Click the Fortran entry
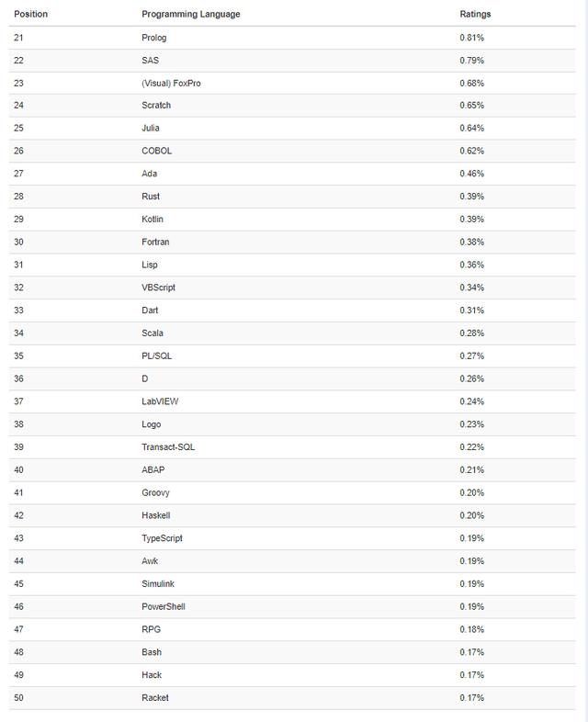The image size is (588, 722). click(x=155, y=243)
